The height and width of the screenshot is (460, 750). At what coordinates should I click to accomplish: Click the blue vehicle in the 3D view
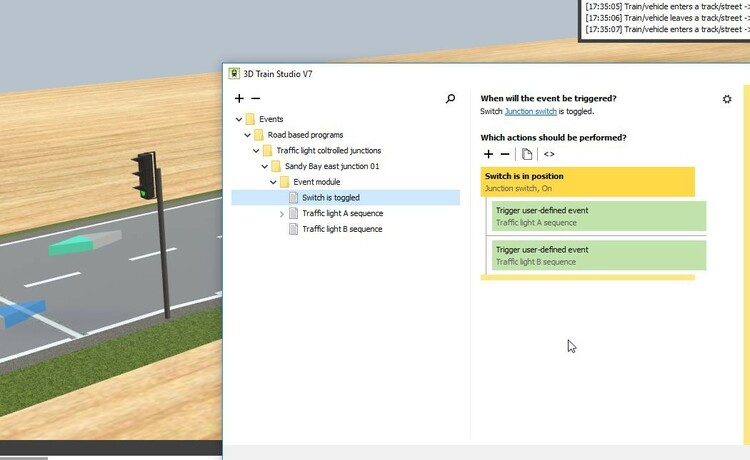click(x=22, y=313)
